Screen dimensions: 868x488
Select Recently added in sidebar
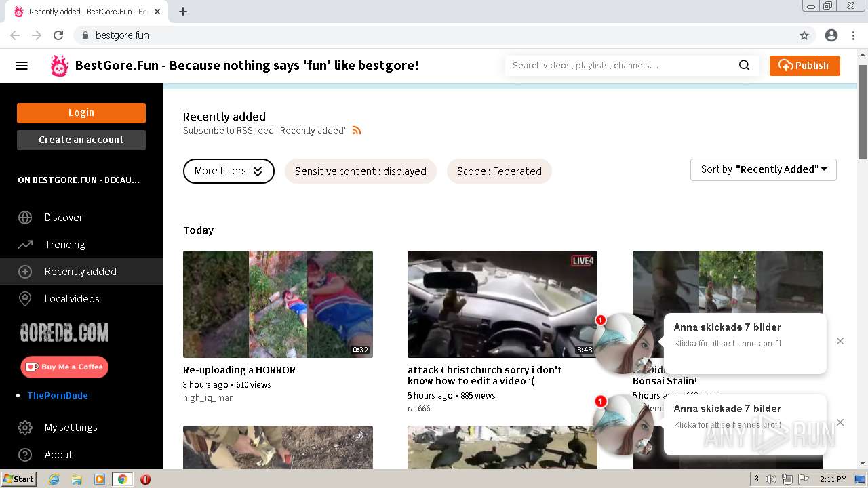tap(81, 272)
